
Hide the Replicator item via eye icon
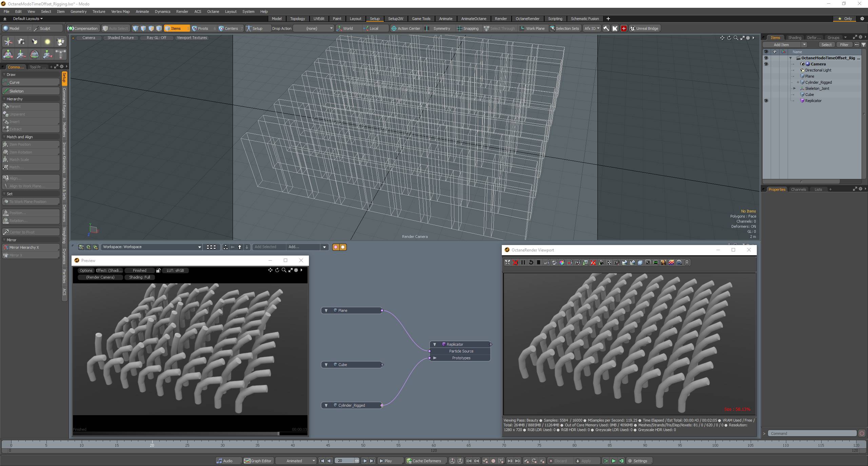point(766,101)
